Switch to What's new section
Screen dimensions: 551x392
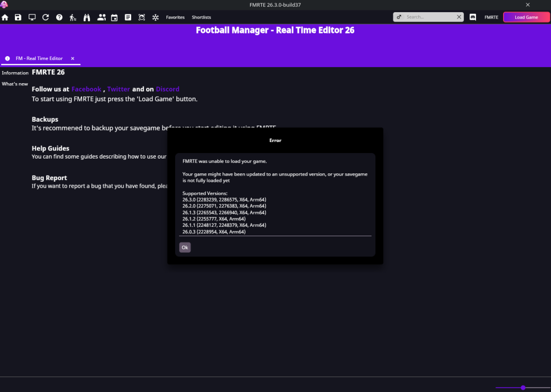tap(15, 84)
